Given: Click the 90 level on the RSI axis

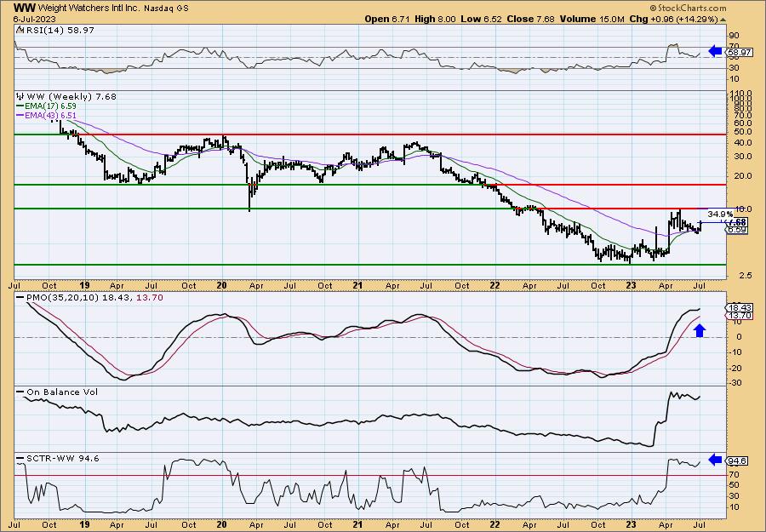Looking at the screenshot, I should (734, 36).
